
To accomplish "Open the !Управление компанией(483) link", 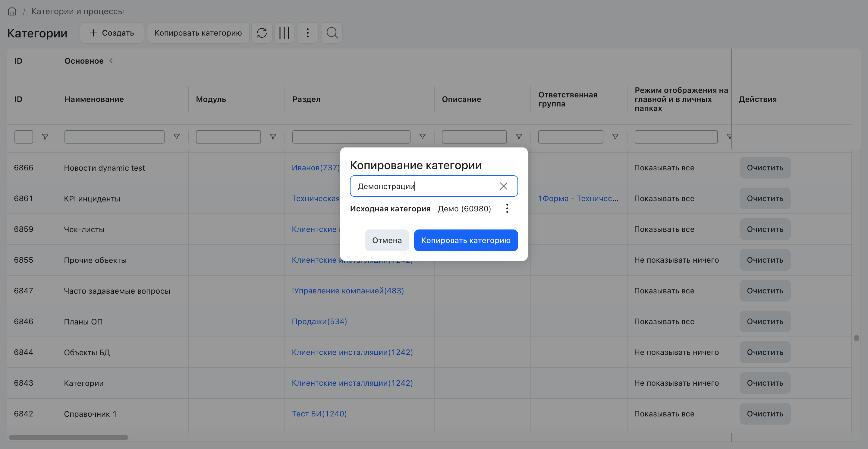I will coord(348,291).
